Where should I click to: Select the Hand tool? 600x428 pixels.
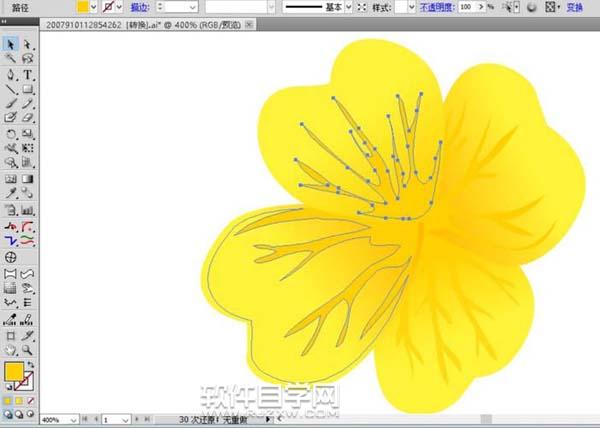11,351
